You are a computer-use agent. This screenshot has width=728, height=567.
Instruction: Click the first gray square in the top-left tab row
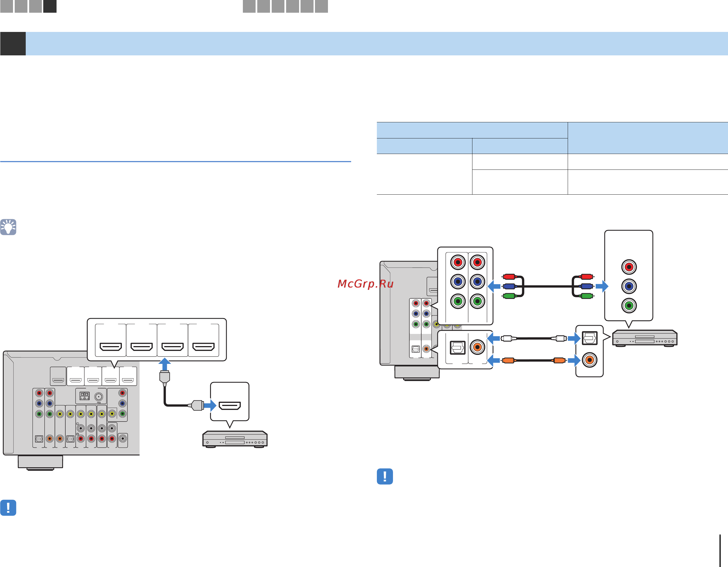(7, 6)
